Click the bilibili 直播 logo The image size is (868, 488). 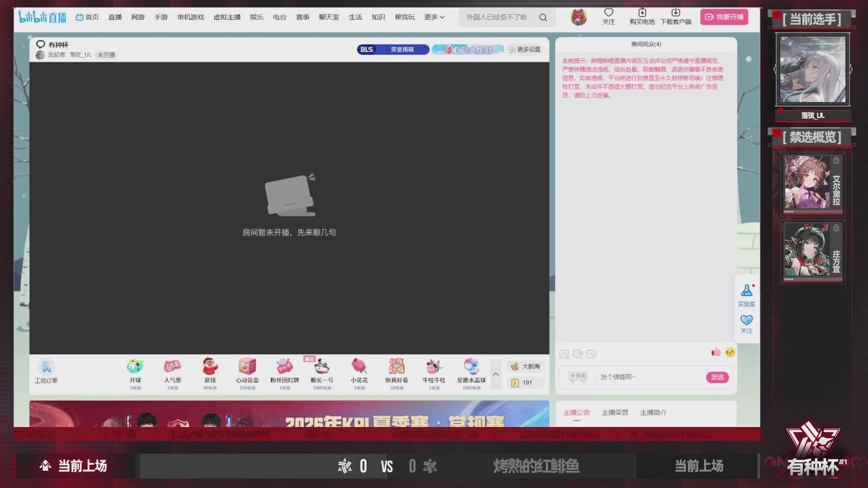(42, 17)
